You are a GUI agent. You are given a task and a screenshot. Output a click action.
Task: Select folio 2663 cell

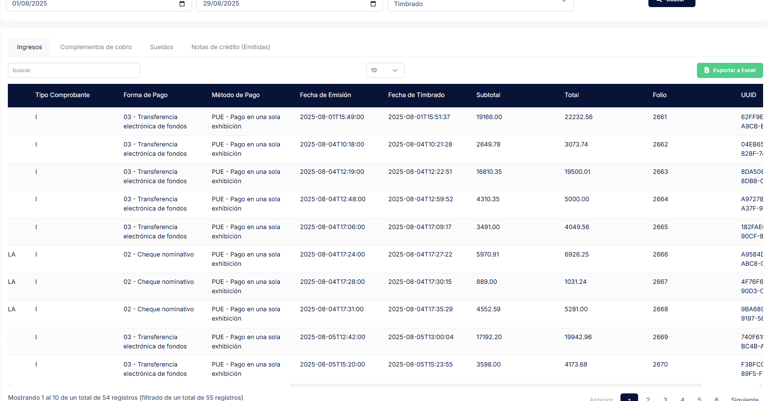pyautogui.click(x=660, y=172)
